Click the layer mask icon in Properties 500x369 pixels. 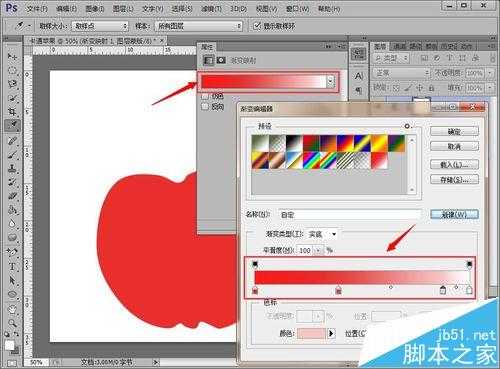coord(221,60)
